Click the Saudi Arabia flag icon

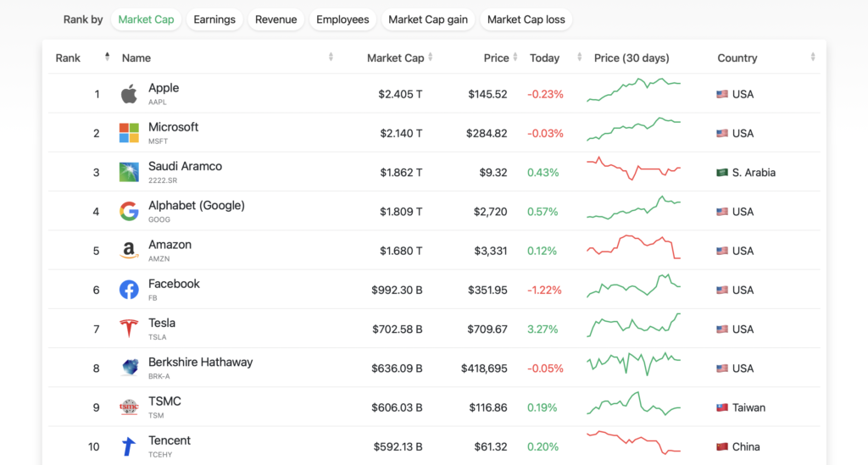pos(722,173)
